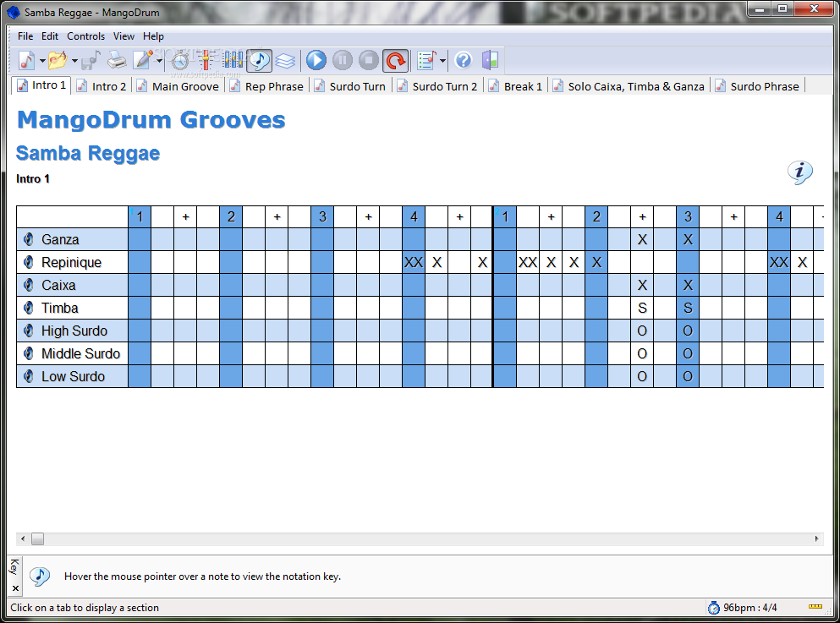Image resolution: width=840 pixels, height=623 pixels.
Task: Click the Ganza instrument label
Action: 60,239
